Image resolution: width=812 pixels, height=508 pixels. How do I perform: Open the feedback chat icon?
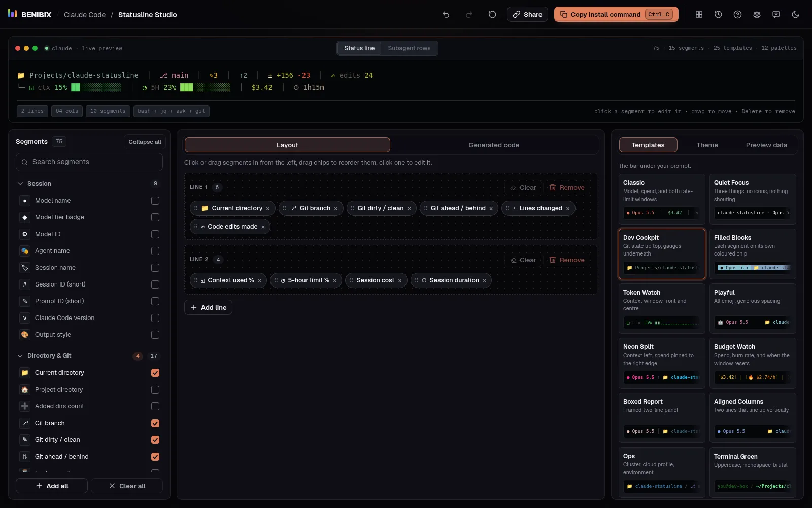[776, 15]
